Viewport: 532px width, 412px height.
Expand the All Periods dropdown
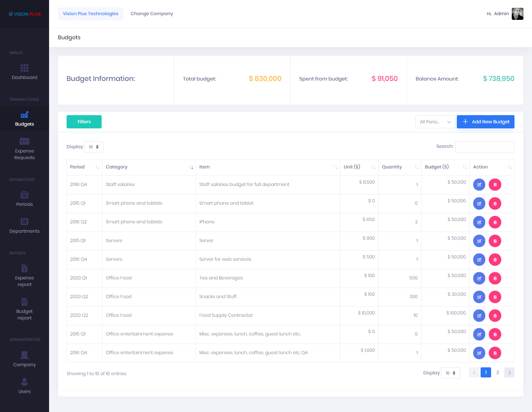[x=435, y=122]
